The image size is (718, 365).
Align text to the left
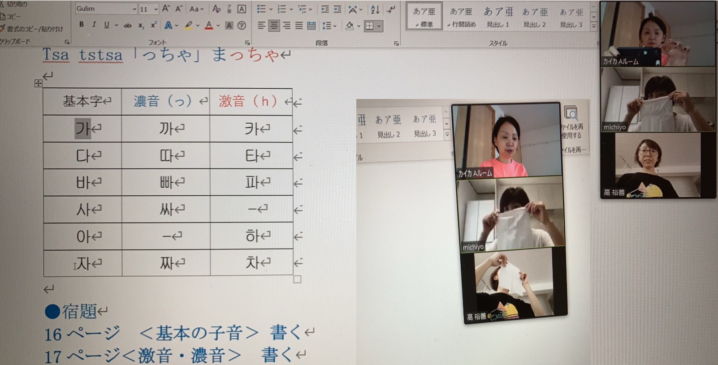click(261, 26)
